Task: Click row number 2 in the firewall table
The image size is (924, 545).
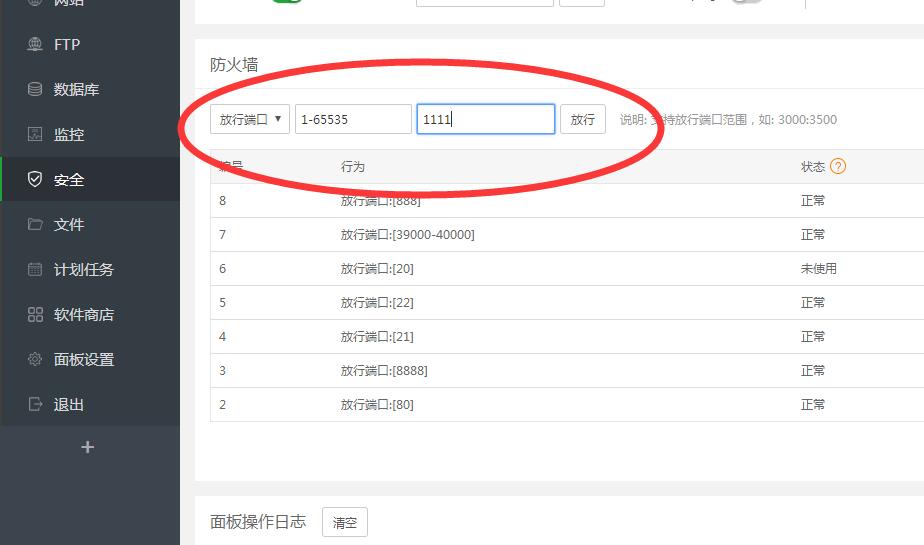Action: 222,405
